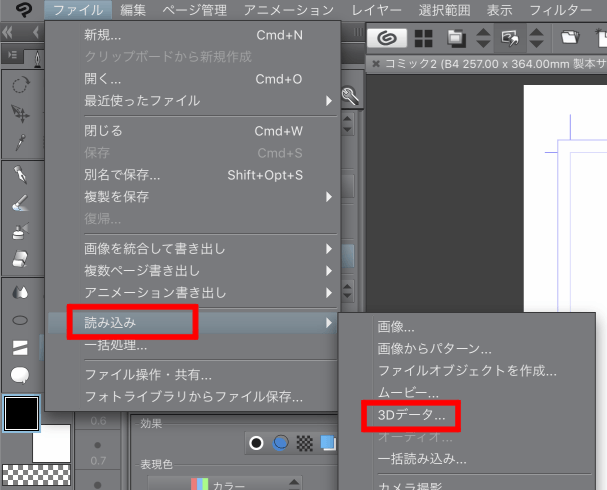Select the Pen tool in tool palette
This screenshot has width=607, height=490.
pos(19,175)
